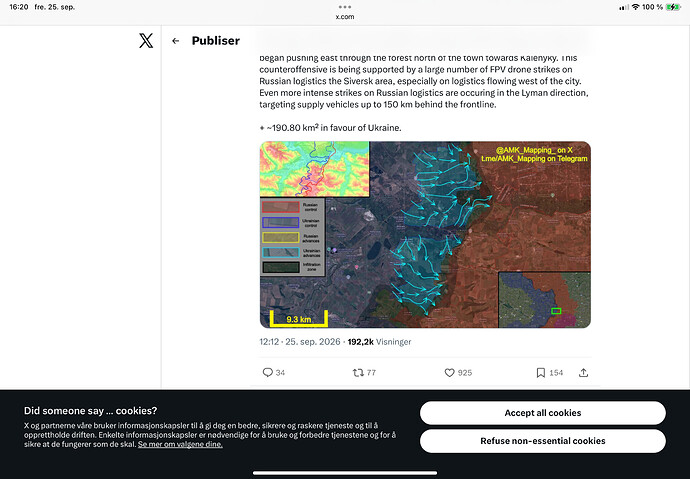The image size is (690, 479).
Task: Open the X logo home link
Action: coord(146,40)
